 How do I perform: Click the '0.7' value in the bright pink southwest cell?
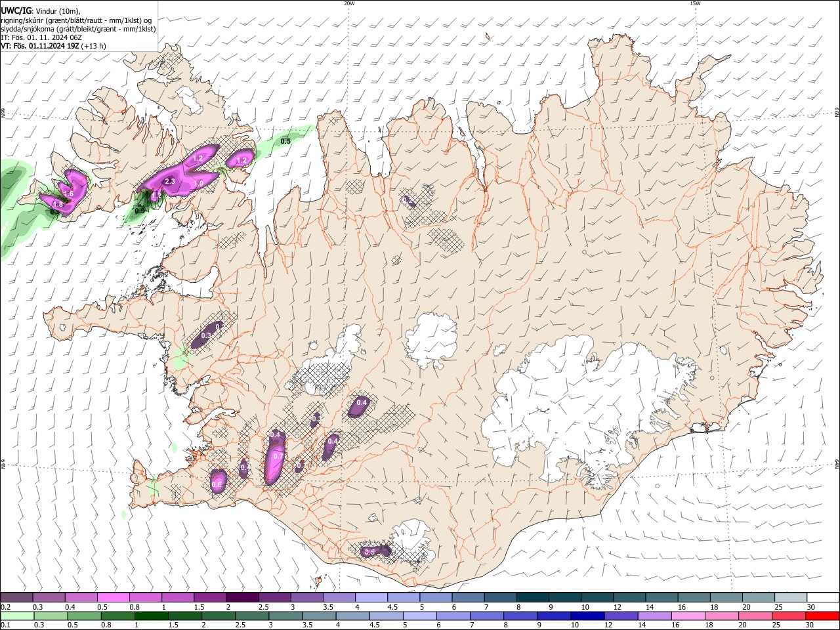point(278,456)
